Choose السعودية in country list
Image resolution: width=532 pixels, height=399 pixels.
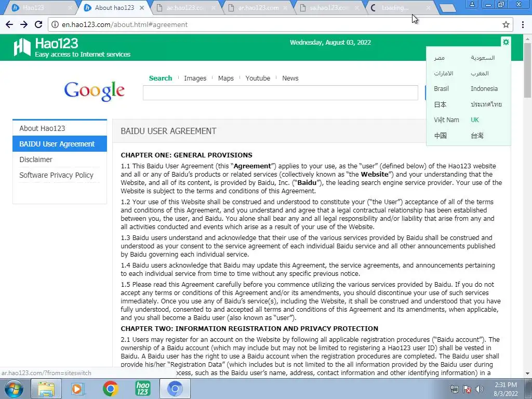(x=483, y=58)
